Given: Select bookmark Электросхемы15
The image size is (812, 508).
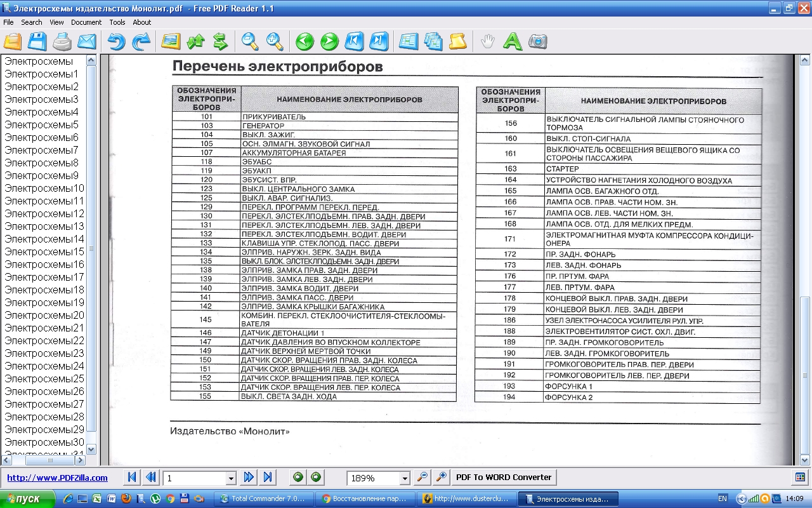Looking at the screenshot, I should tap(44, 252).
